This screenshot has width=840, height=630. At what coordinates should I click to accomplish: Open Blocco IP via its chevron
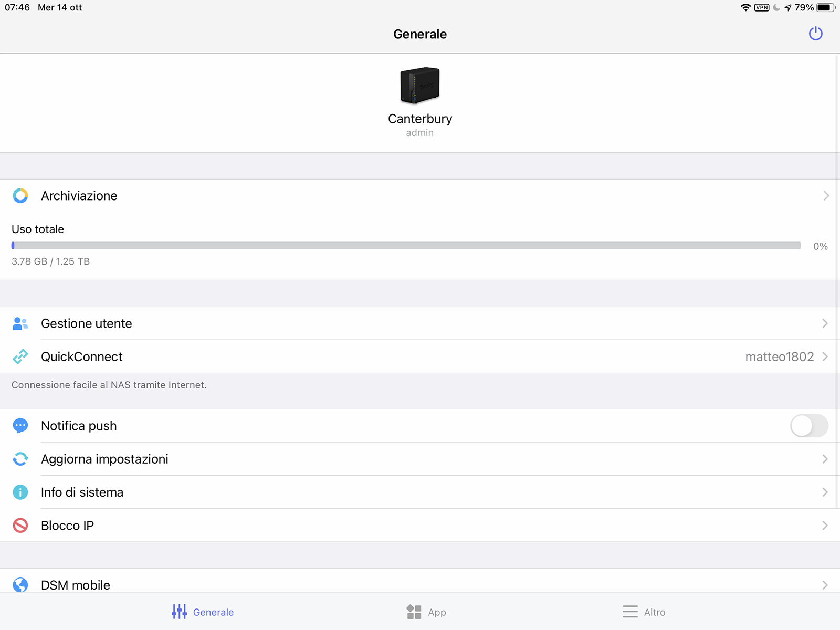click(x=825, y=525)
